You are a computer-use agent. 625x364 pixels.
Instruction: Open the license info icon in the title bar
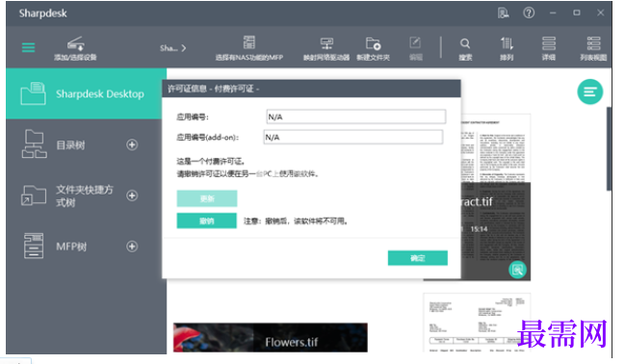[x=504, y=13]
